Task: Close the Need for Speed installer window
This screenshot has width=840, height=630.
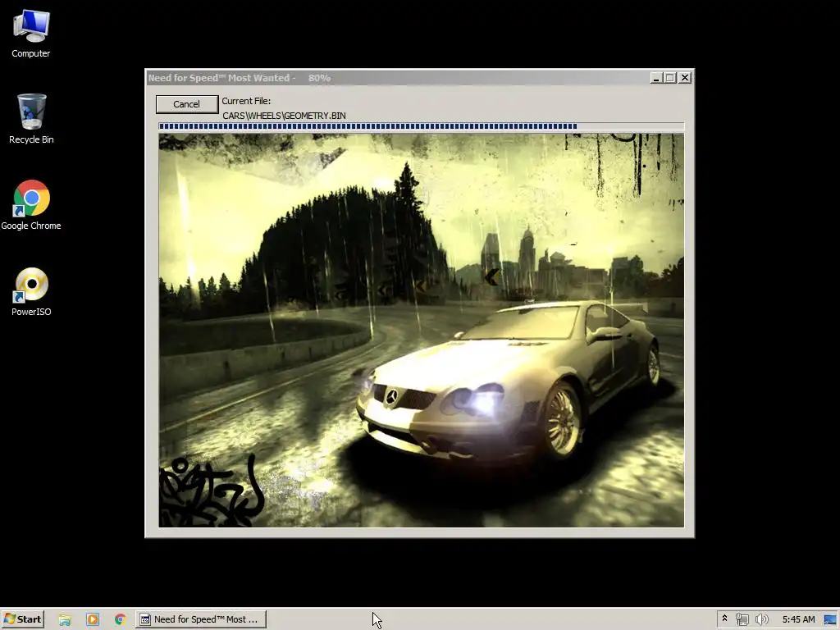Action: [685, 78]
